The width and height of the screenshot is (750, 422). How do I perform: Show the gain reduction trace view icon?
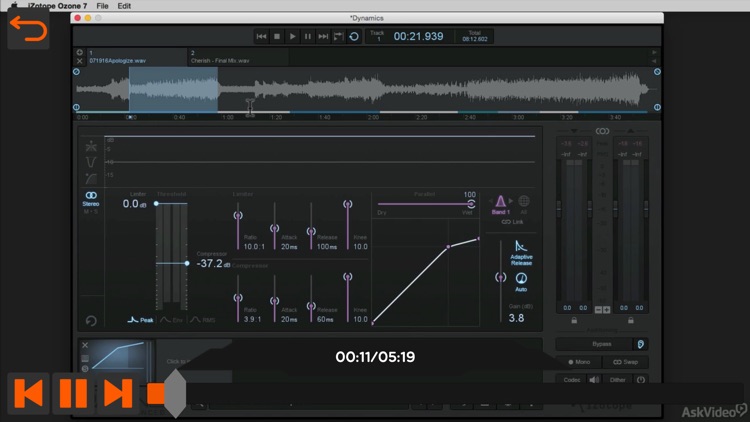[91, 146]
